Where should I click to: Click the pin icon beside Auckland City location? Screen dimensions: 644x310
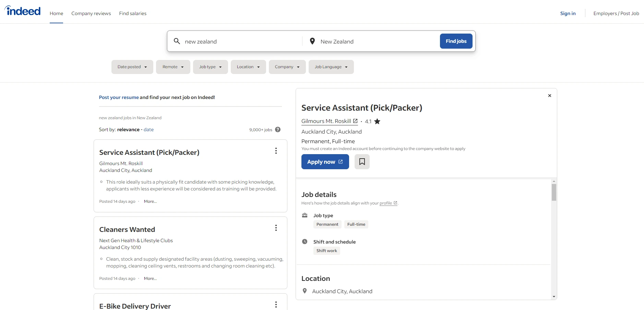tap(305, 291)
